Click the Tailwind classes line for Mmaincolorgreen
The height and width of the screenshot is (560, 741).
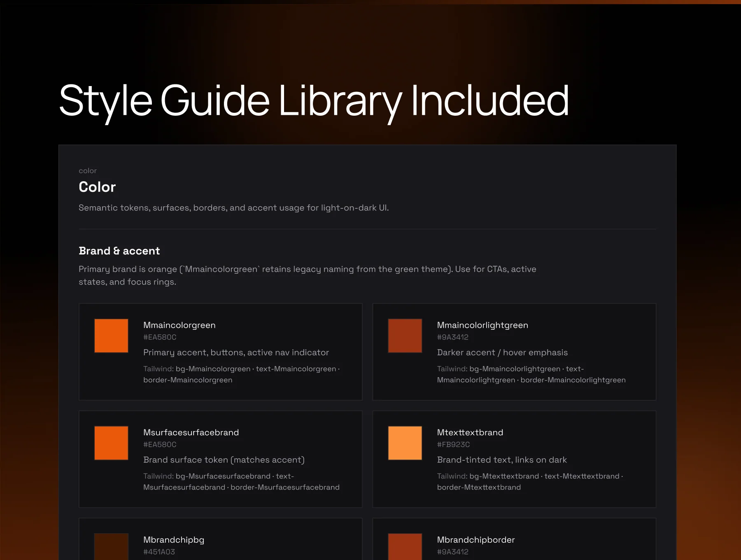(x=242, y=374)
